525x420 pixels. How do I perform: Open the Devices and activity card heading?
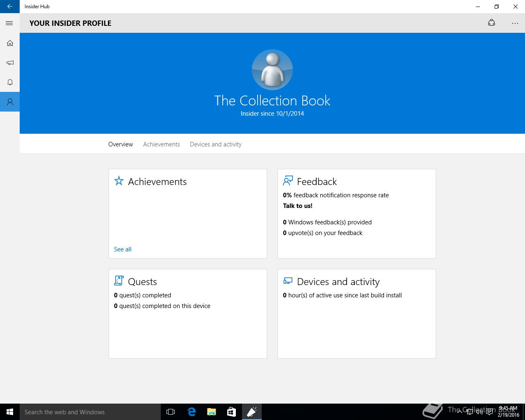[338, 282]
